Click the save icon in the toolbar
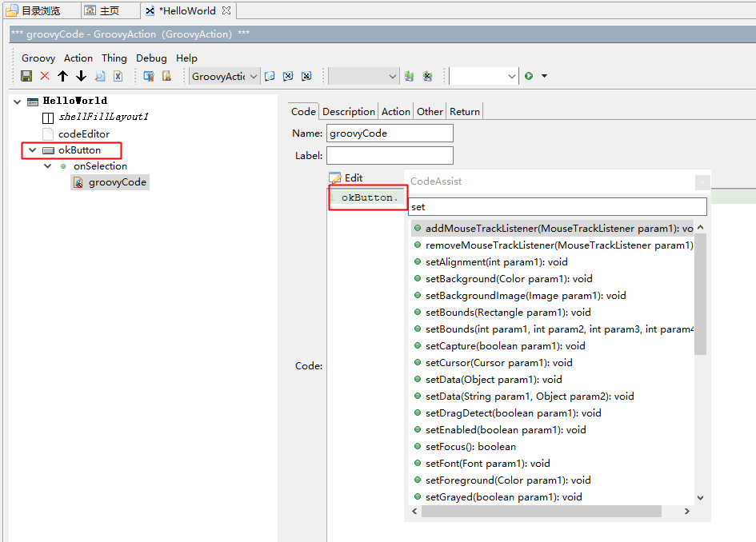This screenshot has width=756, height=542. pyautogui.click(x=26, y=76)
